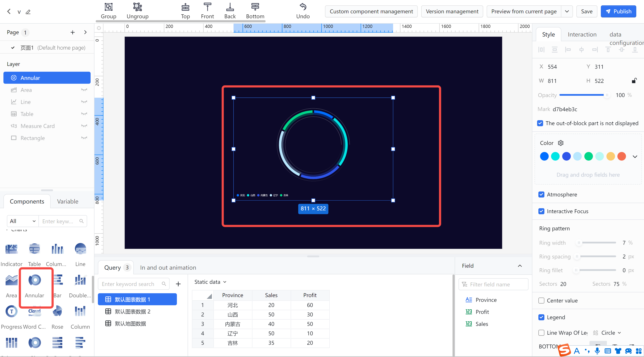Select the 默认图表数据 2 dataset

click(137, 311)
